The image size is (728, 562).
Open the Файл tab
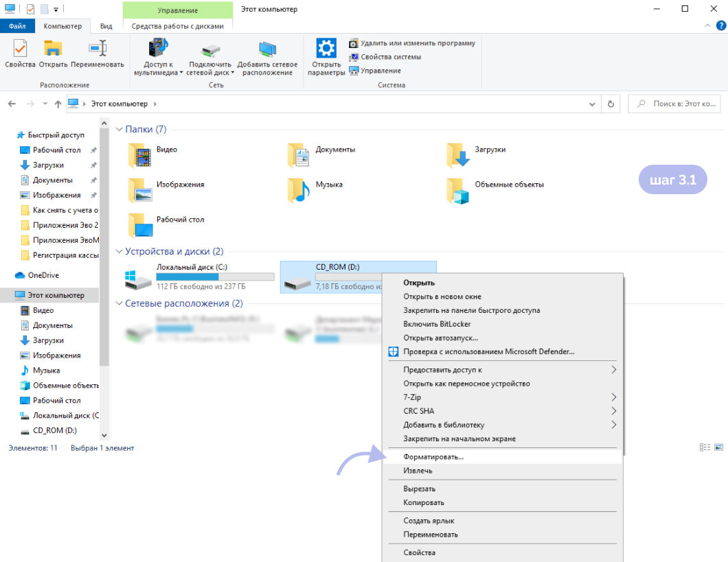(x=17, y=26)
